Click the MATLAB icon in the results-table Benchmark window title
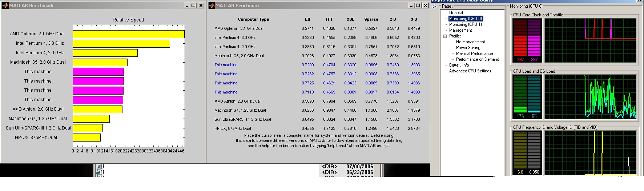 point(212,5)
